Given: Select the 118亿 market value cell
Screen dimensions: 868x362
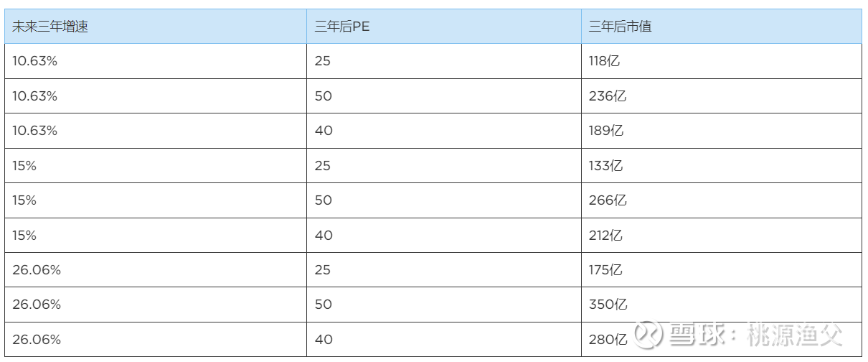Looking at the screenshot, I should point(604,61).
